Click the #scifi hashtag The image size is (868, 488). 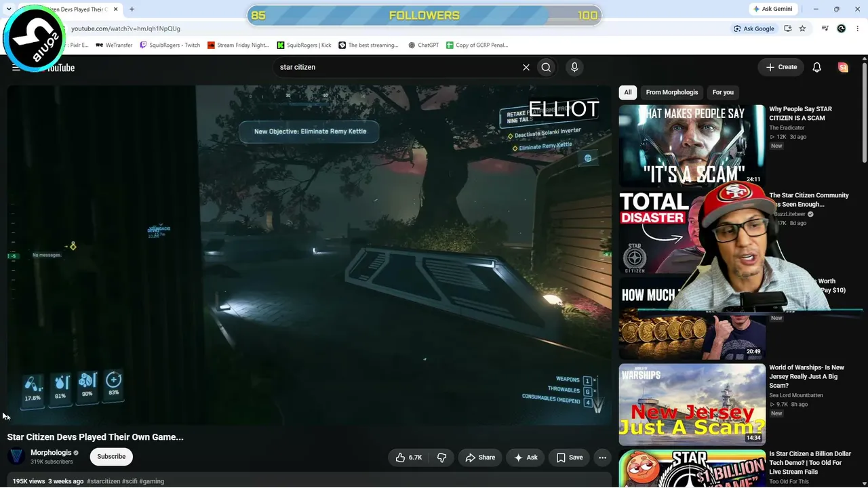click(130, 481)
